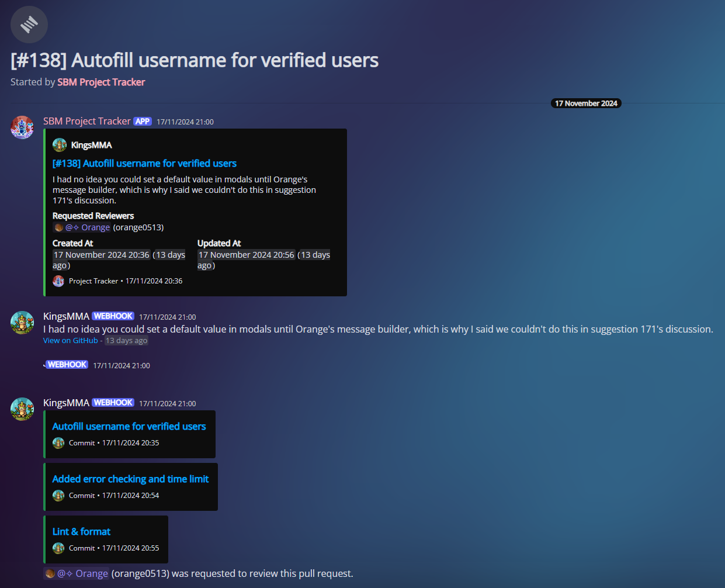Screen dimensions: 725x588
Task: Open the View on GitHub link
Action: point(70,341)
